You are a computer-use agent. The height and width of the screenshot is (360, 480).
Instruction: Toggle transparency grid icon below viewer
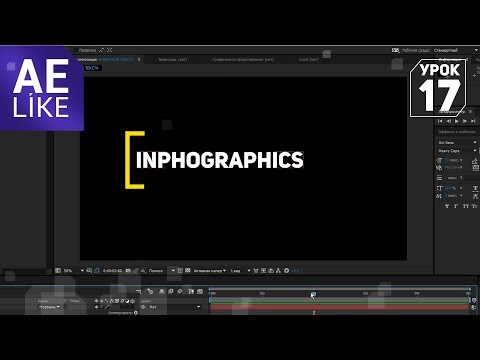188,270
